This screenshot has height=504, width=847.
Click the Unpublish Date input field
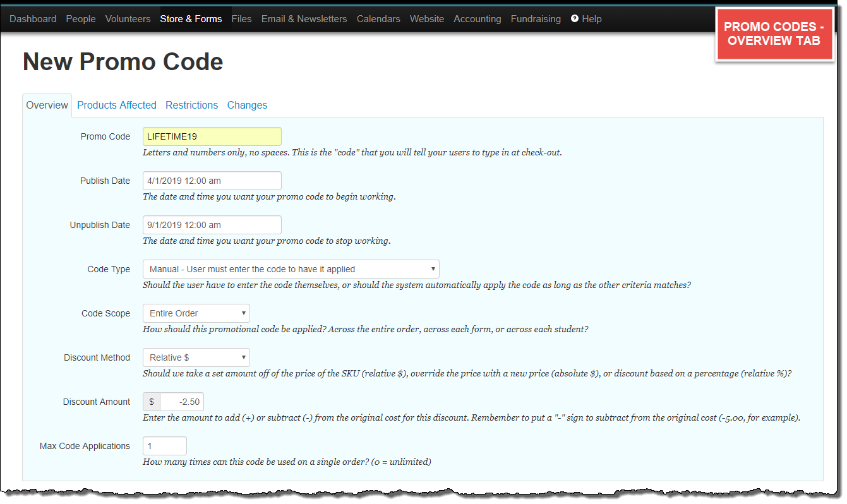tap(212, 225)
